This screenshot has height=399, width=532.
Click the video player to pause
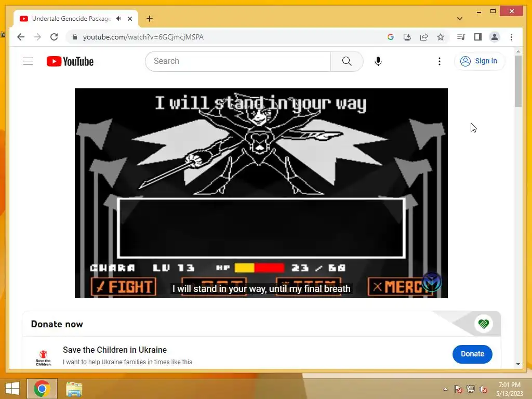(x=261, y=193)
